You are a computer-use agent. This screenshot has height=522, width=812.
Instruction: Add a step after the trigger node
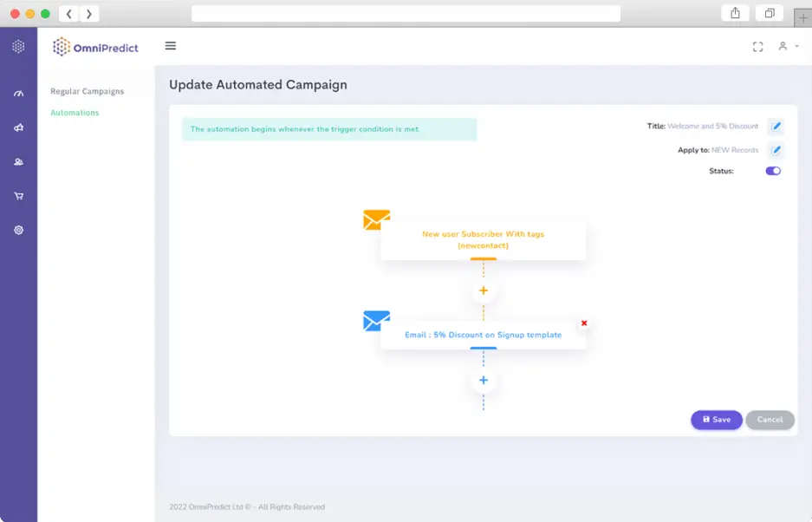click(x=484, y=290)
